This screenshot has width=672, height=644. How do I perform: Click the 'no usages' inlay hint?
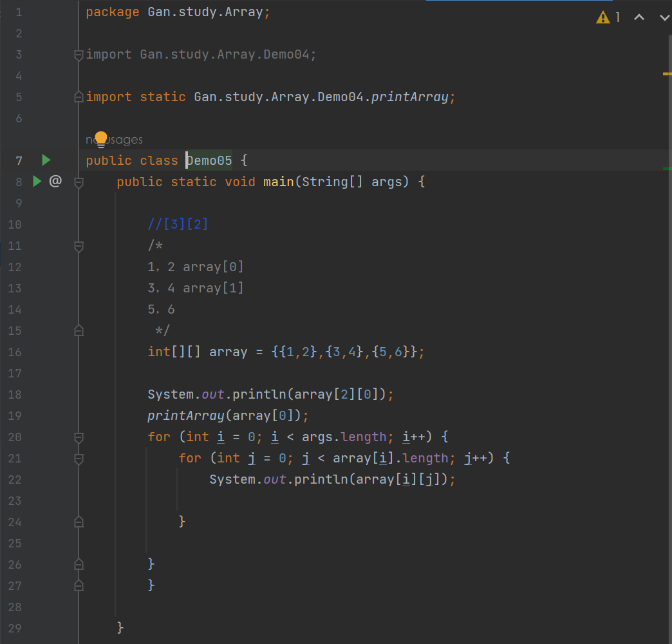114,140
